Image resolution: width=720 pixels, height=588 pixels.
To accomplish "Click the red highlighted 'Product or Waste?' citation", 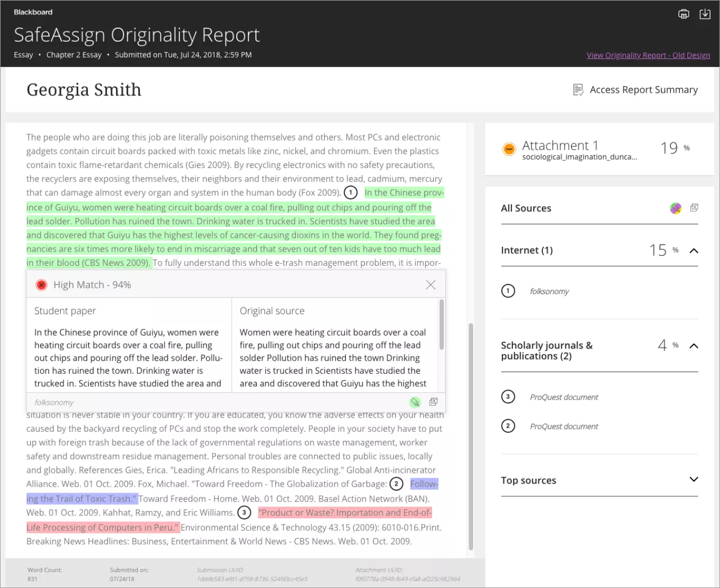I will pyautogui.click(x=344, y=513).
